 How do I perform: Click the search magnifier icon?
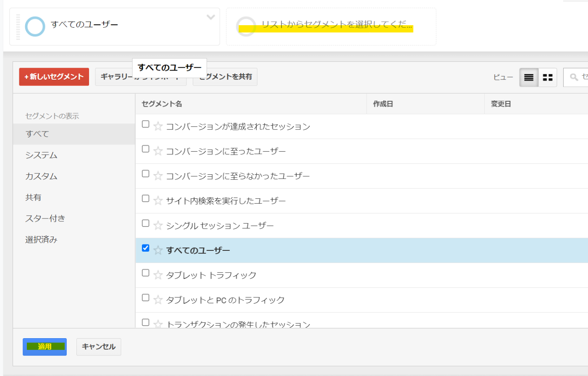[574, 77]
